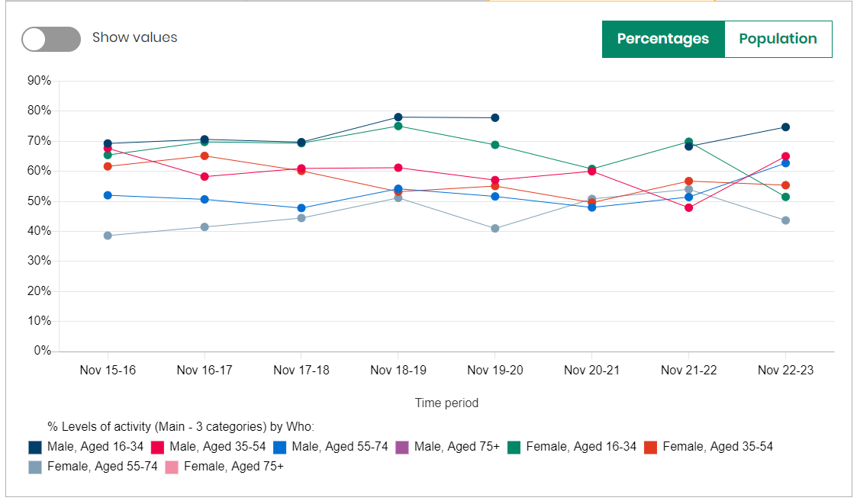
Task: Select the highest data point on Nov 18-19
Action: (397, 116)
